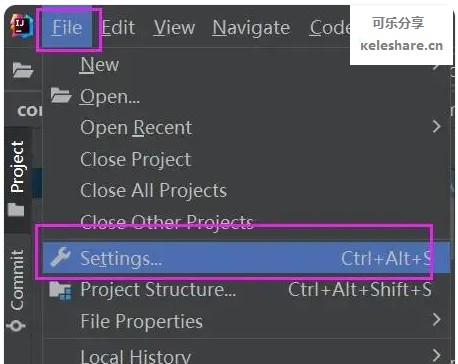This screenshot has width=458, height=364.
Task: Select New from the File menu
Action: 100,64
